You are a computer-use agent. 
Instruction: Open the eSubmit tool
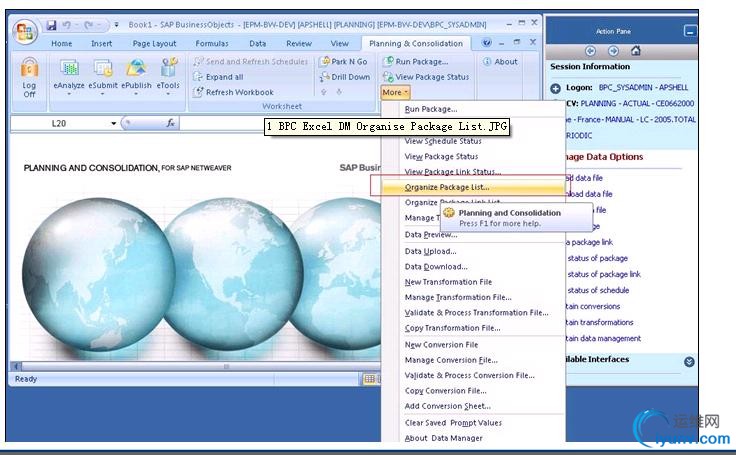click(103, 75)
